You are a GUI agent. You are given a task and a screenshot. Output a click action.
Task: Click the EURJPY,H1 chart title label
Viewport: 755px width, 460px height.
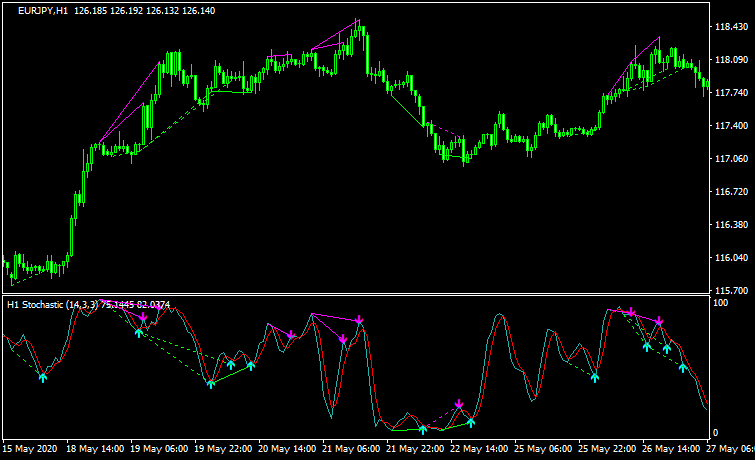[41, 9]
